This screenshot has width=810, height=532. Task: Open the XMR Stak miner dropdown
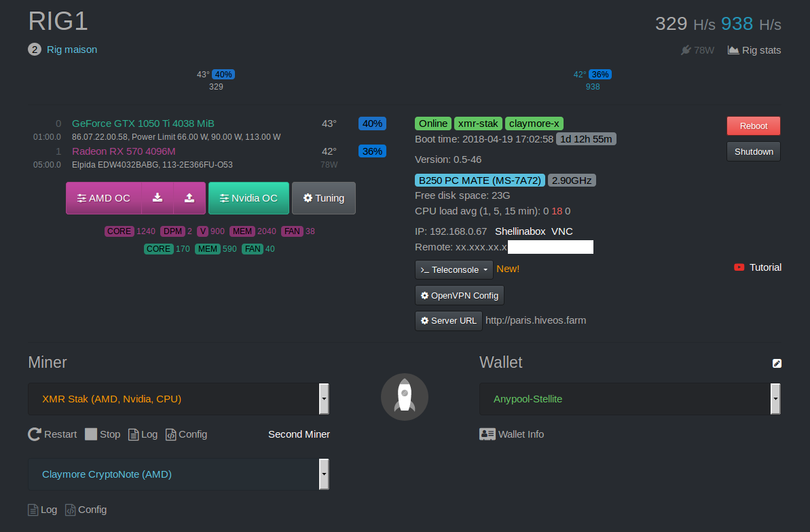tap(324, 399)
